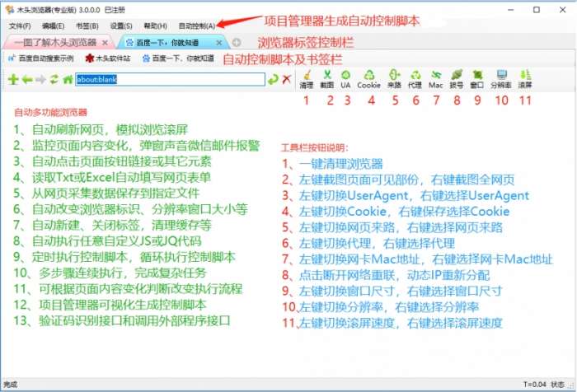The height and width of the screenshot is (392, 577).
Task: Minimize the 木头浏览器 window
Action: pyautogui.click(x=511, y=10)
